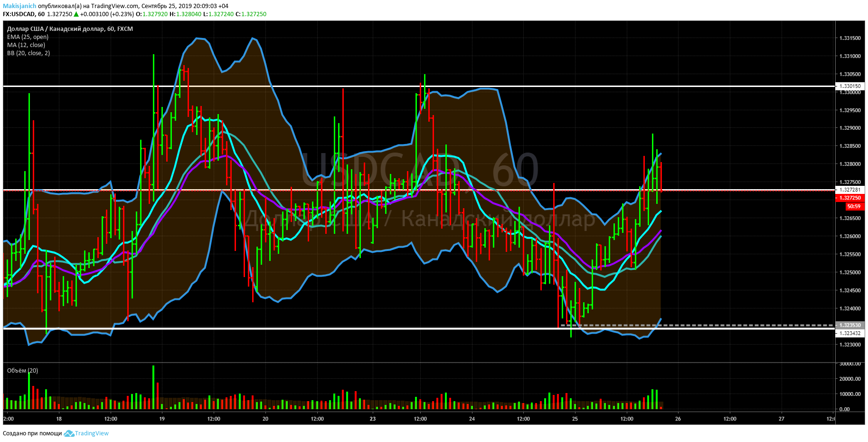Click the 20000.00 volume axis tick
868x442 pixels.
coord(850,379)
